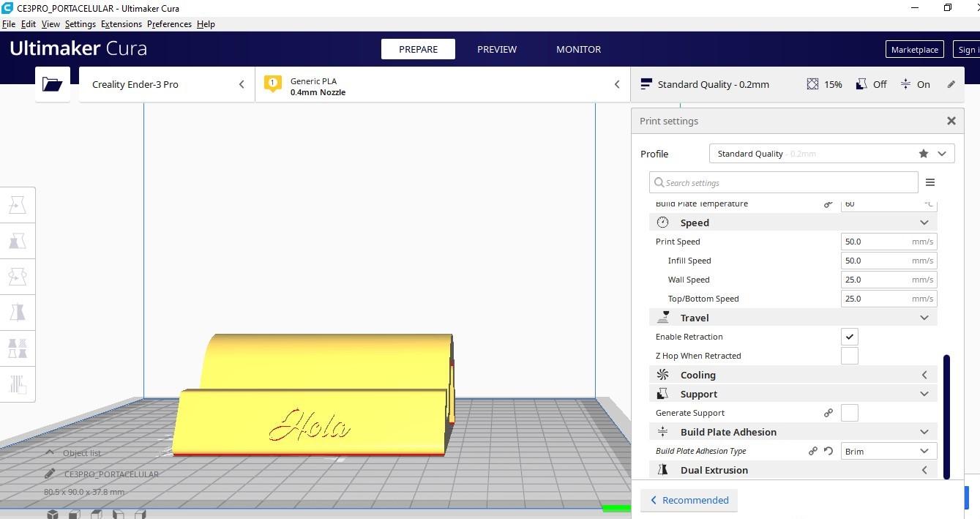This screenshot has height=519, width=980.
Task: Switch to right side view cube icon
Action: pos(141,515)
